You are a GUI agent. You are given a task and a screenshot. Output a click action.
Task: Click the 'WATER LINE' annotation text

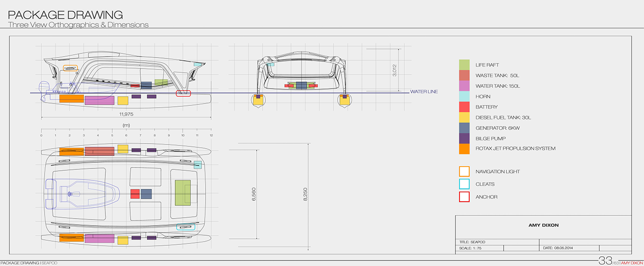click(425, 92)
